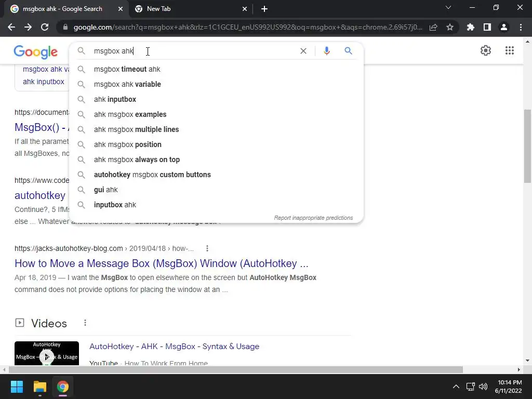Viewport: 532px width, 399px height.
Task: Open the Google apps grid
Action: tap(509, 50)
